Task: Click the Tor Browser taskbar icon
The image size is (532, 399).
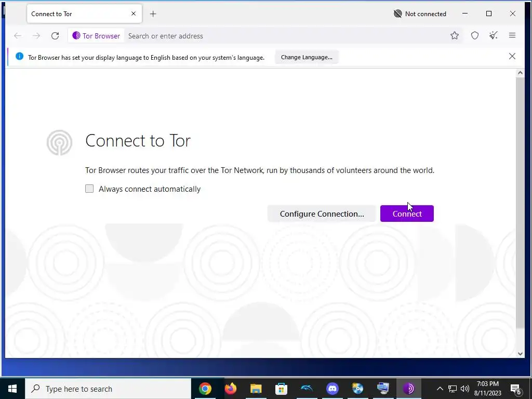Action: point(408,389)
